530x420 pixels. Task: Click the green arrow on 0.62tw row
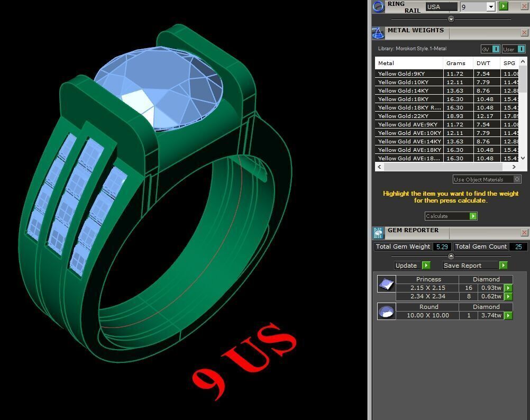[508, 296]
